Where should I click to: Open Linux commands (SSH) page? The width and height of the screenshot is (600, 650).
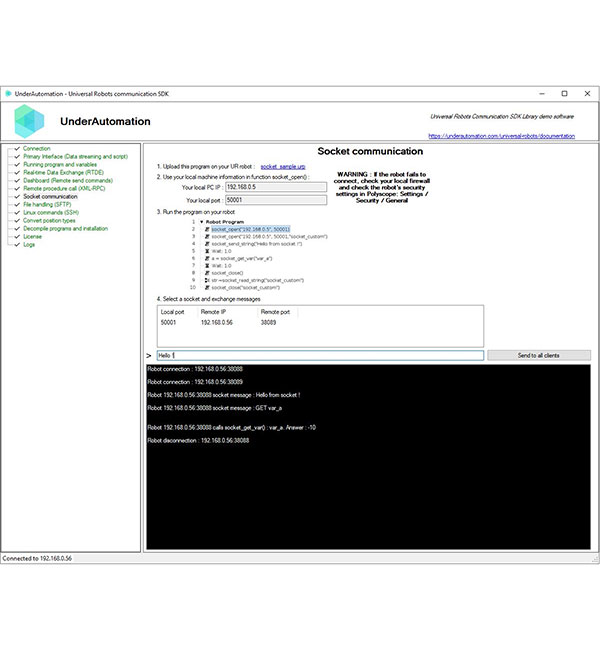tap(51, 213)
